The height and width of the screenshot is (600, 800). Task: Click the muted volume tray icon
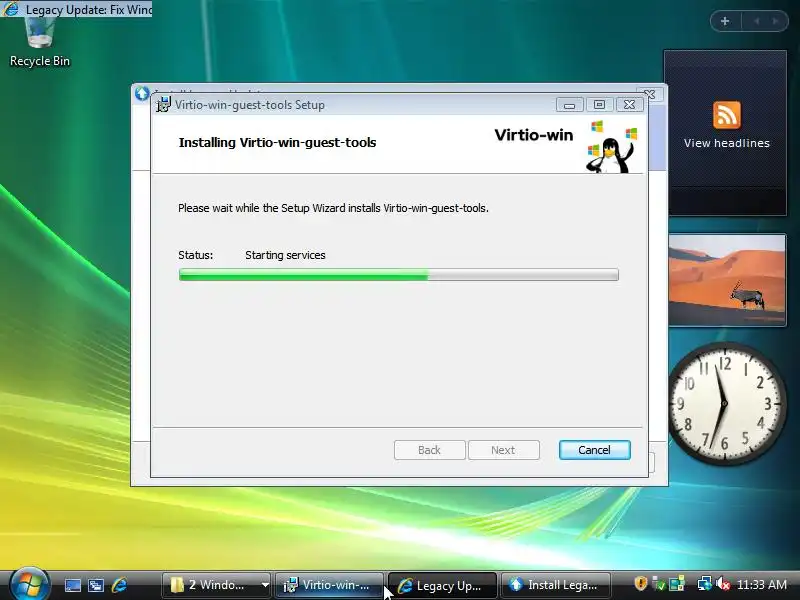[x=722, y=584]
